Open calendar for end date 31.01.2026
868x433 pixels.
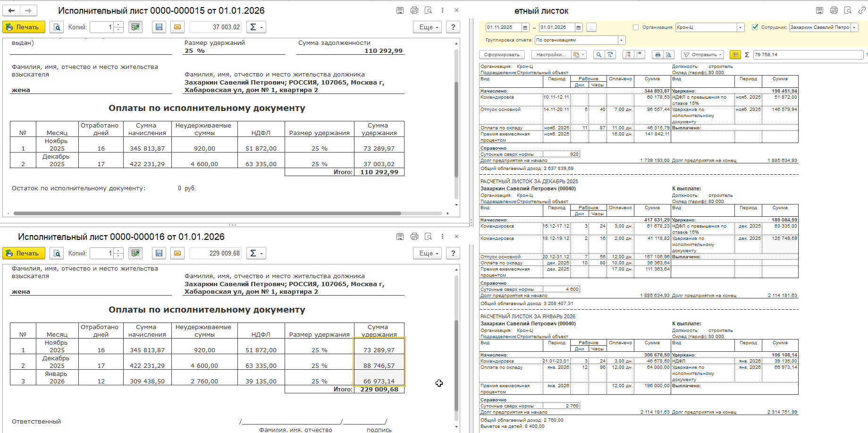tap(579, 27)
